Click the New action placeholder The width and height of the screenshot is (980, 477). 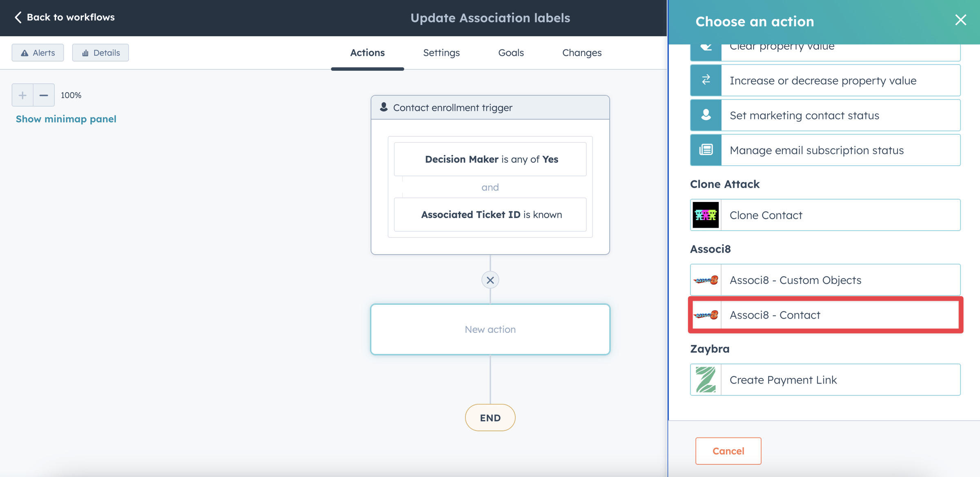tap(490, 329)
